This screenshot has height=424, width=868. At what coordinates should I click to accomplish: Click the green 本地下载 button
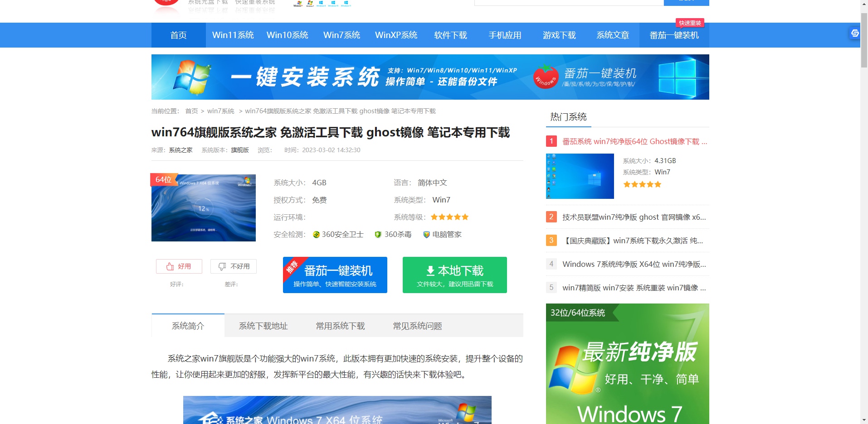click(x=455, y=275)
